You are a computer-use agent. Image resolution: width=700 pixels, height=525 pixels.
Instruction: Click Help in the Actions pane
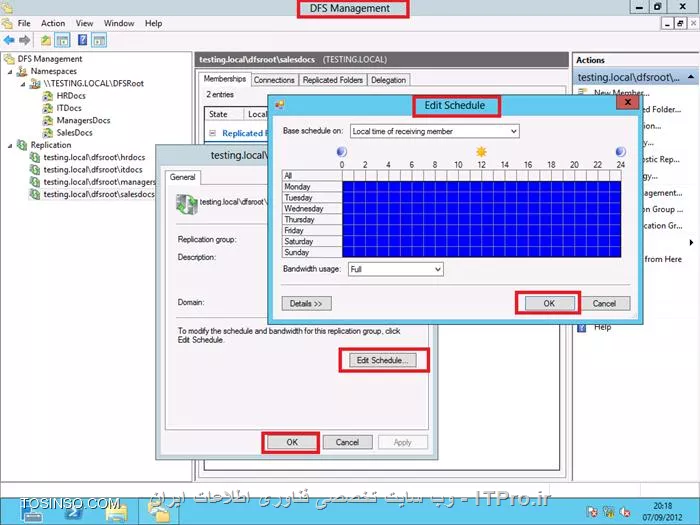[602, 327]
